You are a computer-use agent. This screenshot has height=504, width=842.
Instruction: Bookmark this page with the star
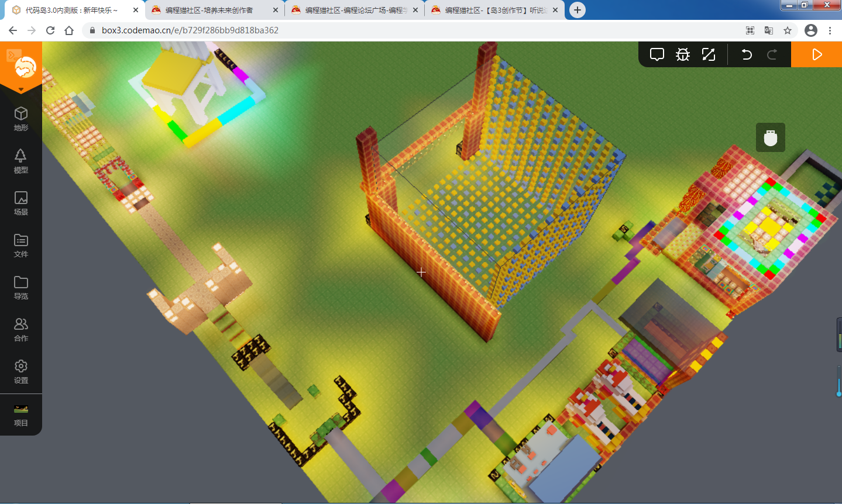pyautogui.click(x=788, y=30)
